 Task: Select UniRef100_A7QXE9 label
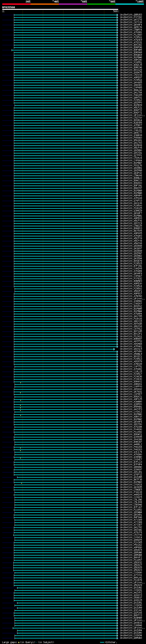pyautogui.click(x=131, y=40)
